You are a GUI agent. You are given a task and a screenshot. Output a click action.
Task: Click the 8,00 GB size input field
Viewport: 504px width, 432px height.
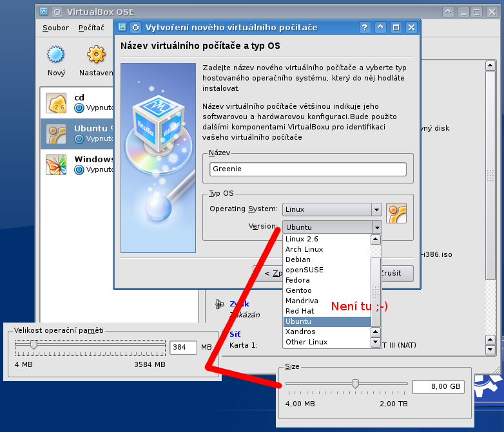tap(438, 387)
